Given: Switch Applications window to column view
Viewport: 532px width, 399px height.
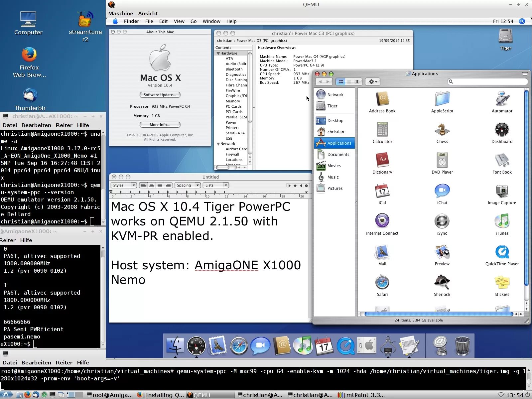Looking at the screenshot, I should pyautogui.click(x=357, y=81).
